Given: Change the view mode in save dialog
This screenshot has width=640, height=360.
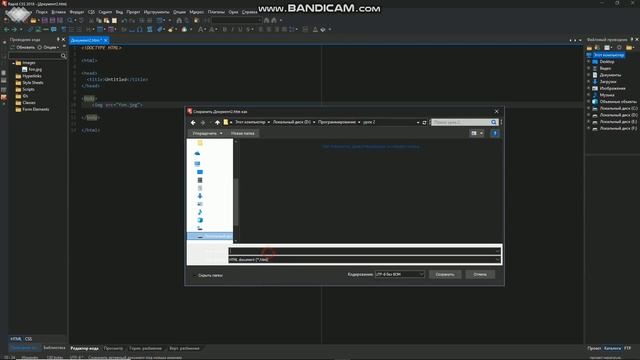Looking at the screenshot, I should coord(473,133).
